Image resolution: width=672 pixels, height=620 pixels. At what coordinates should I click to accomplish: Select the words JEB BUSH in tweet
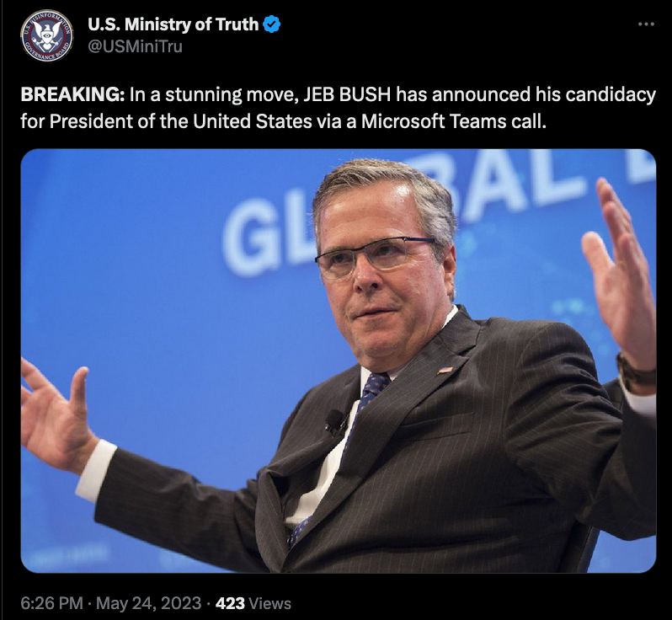(x=347, y=94)
